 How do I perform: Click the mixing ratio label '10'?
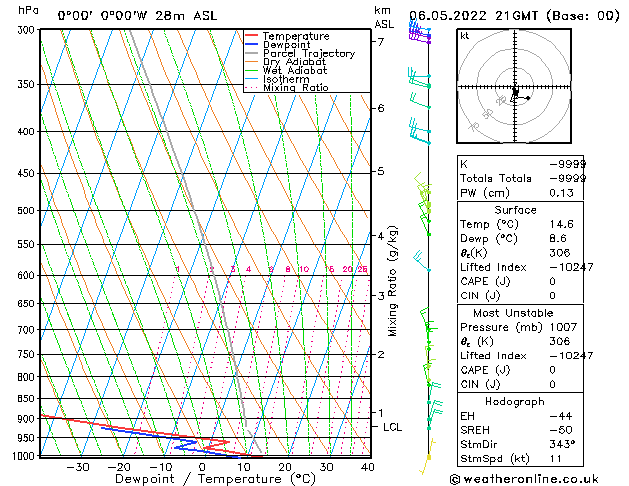point(304,269)
